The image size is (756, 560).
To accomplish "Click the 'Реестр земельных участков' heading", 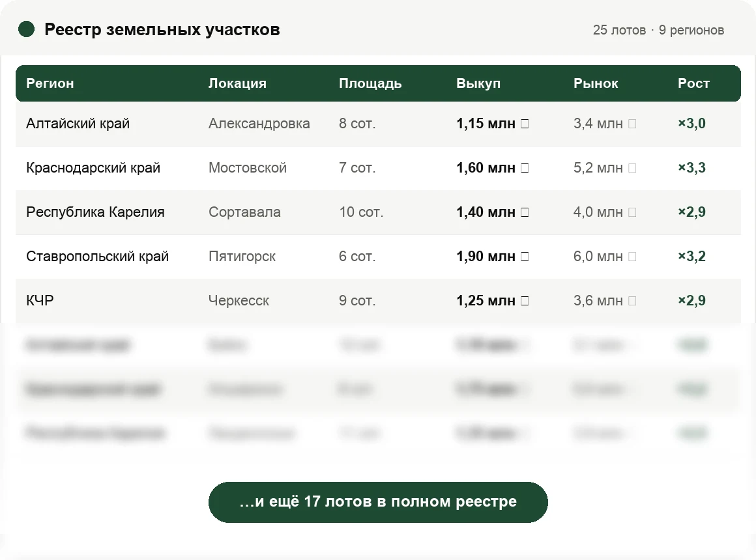I will pyautogui.click(x=162, y=29).
